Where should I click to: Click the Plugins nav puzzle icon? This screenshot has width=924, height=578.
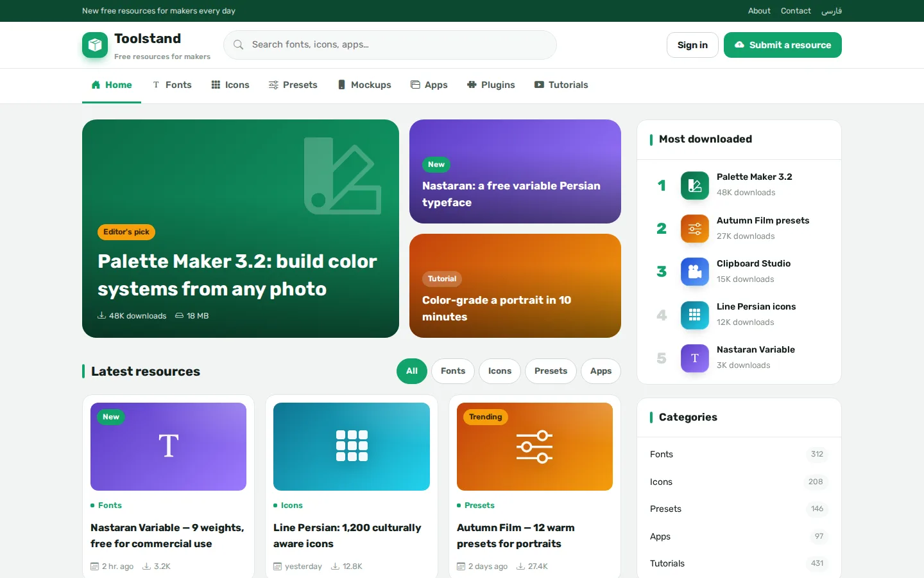pyautogui.click(x=472, y=85)
